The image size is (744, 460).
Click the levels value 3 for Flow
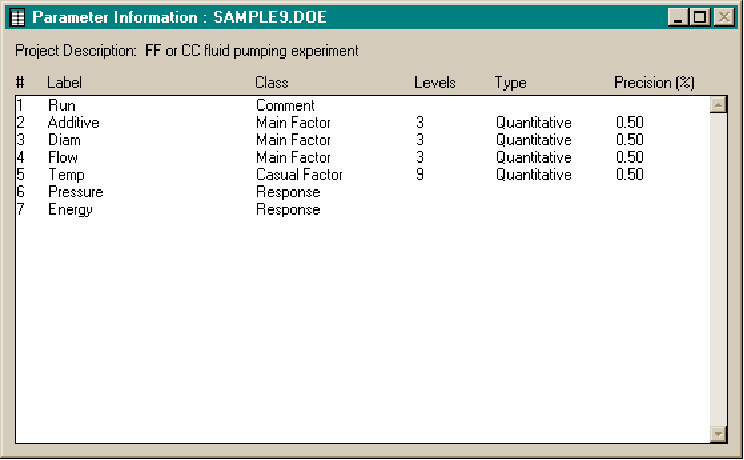(x=420, y=158)
